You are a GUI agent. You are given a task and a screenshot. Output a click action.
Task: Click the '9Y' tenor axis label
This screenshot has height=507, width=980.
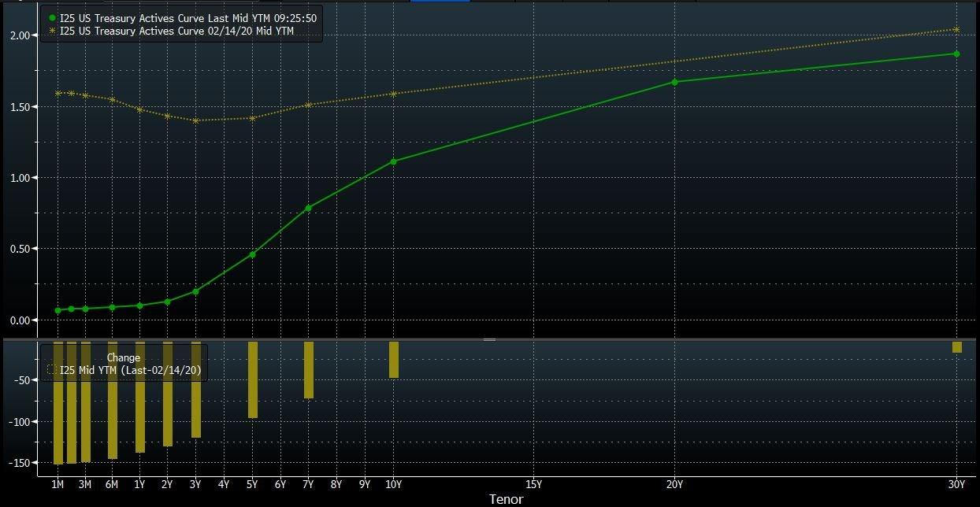[365, 484]
